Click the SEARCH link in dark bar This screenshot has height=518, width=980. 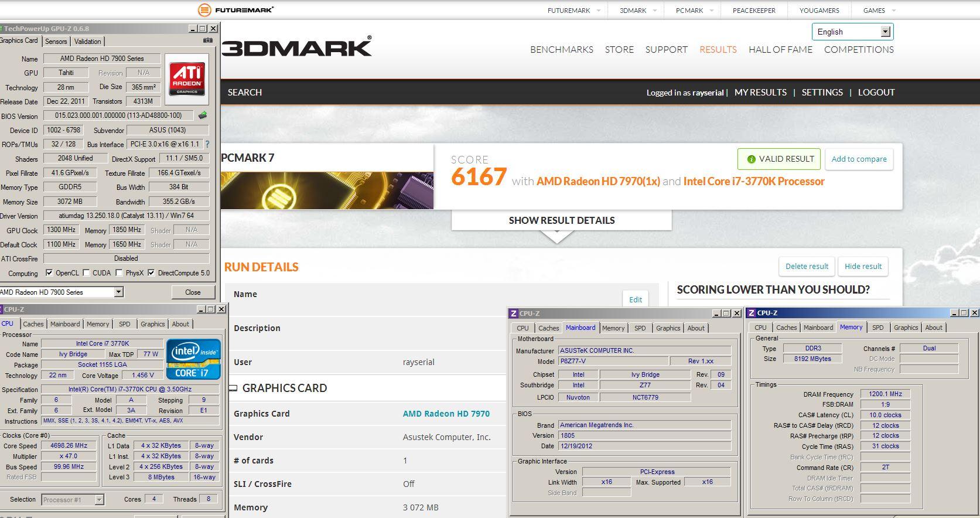(245, 92)
